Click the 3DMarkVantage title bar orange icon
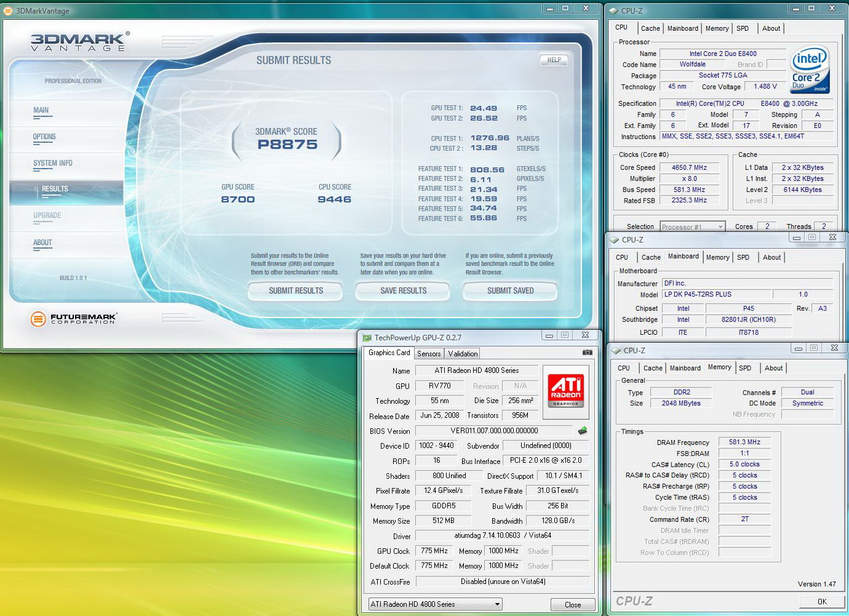This screenshot has height=616, width=849. (x=8, y=10)
